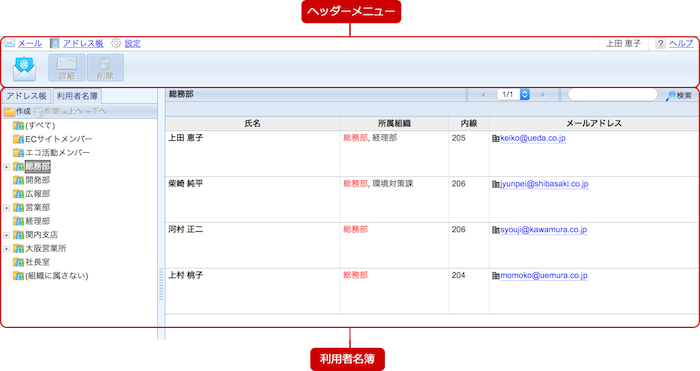Go to previous page with « button
700x371 pixels.
[x=484, y=95]
